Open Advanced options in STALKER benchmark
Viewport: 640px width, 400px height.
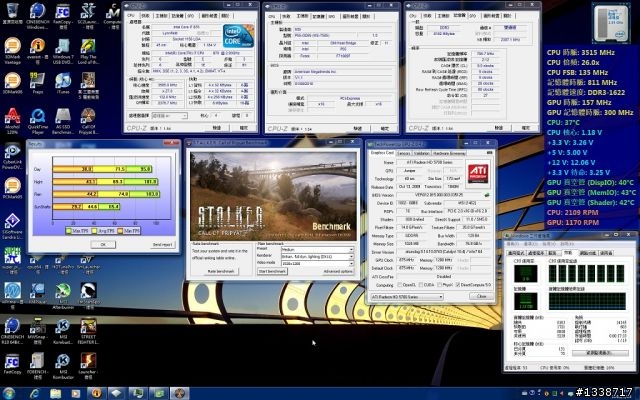(338, 271)
